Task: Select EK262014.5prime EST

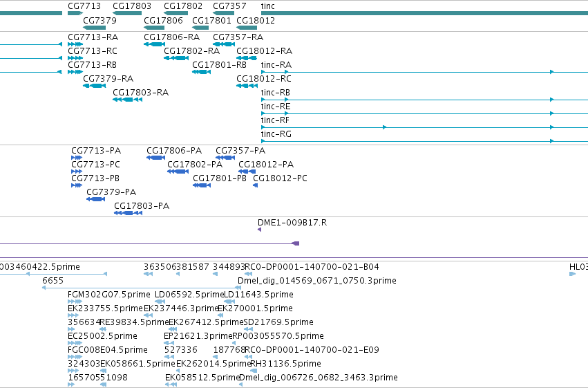Action: pos(214,364)
